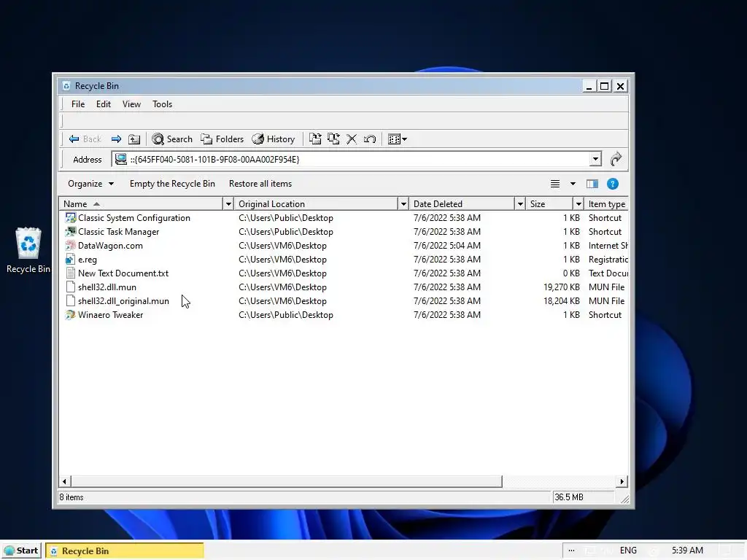
Task: Select the Recycle Bin desktop icon
Action: click(x=28, y=251)
